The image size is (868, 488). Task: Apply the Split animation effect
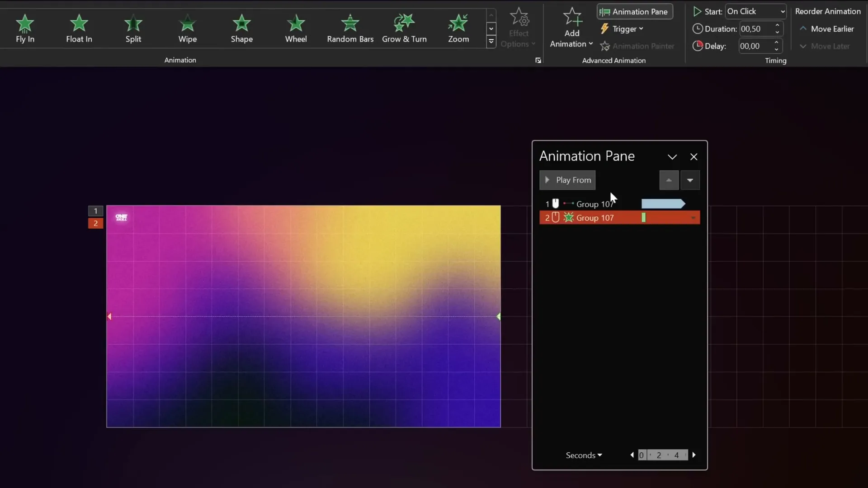coord(133,28)
